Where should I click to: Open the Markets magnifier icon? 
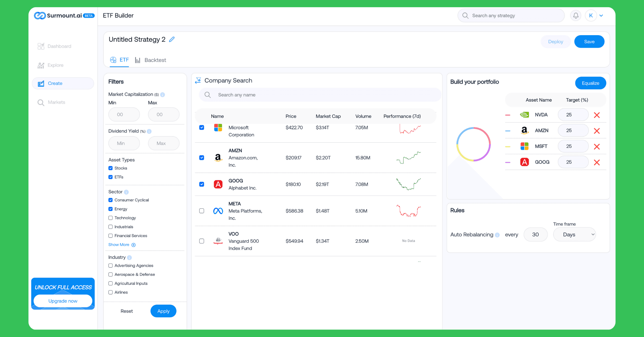pyautogui.click(x=41, y=102)
